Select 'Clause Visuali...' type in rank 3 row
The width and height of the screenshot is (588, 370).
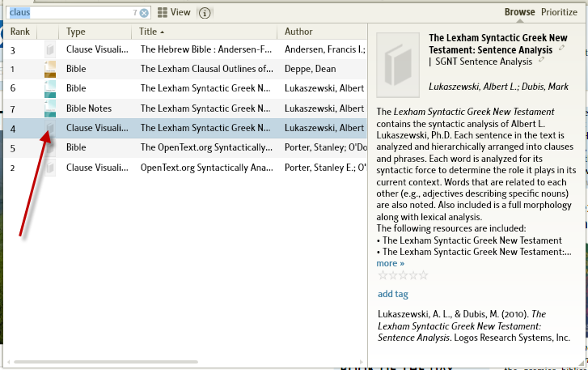(97, 49)
